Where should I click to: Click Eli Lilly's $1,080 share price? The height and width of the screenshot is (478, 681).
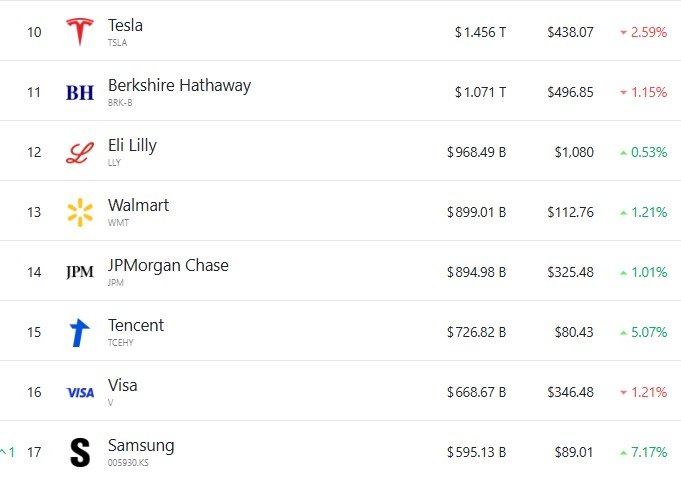pos(574,152)
